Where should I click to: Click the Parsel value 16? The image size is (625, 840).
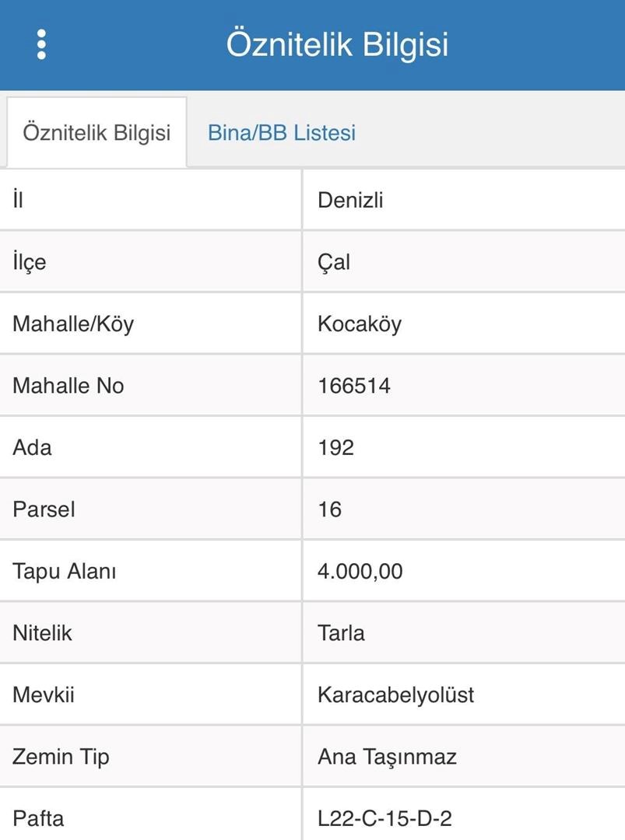[330, 509]
